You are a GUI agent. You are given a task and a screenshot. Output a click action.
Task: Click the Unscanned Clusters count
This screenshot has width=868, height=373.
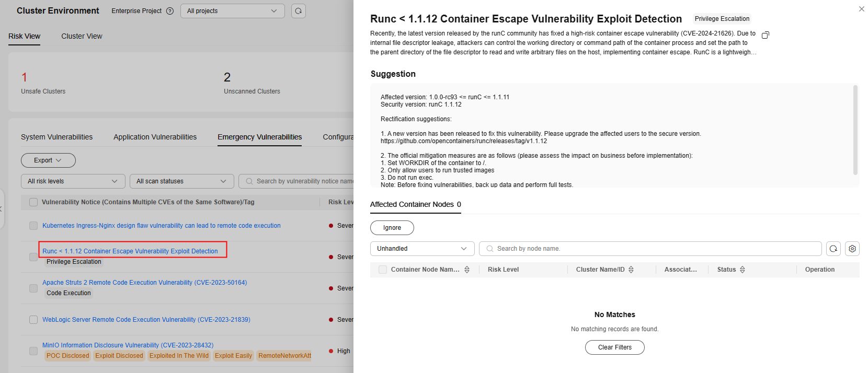(x=227, y=77)
